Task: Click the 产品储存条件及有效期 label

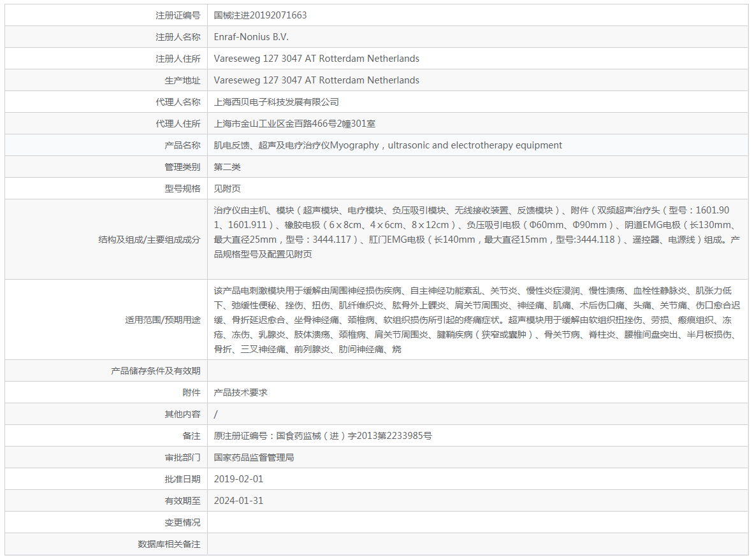Action: pos(156,371)
